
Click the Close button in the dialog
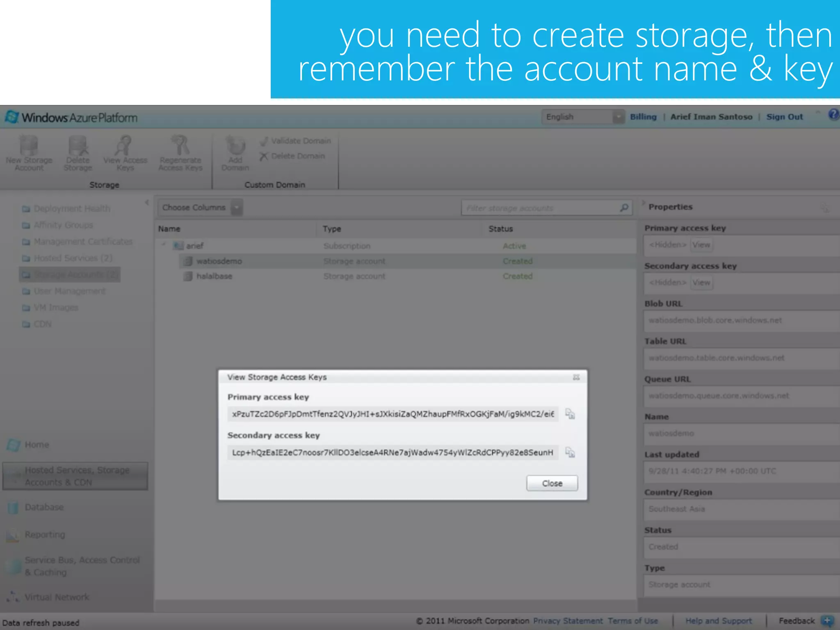pyautogui.click(x=552, y=483)
